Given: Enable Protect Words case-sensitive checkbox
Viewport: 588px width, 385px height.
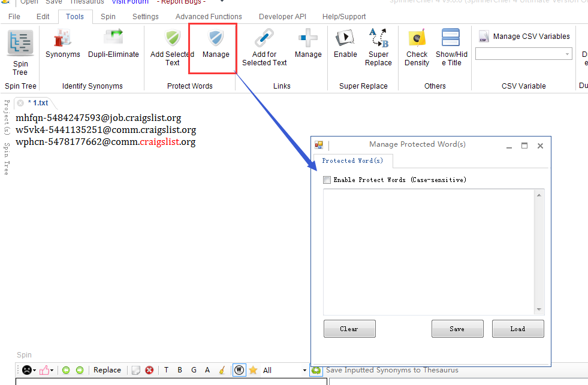Looking at the screenshot, I should pyautogui.click(x=327, y=180).
